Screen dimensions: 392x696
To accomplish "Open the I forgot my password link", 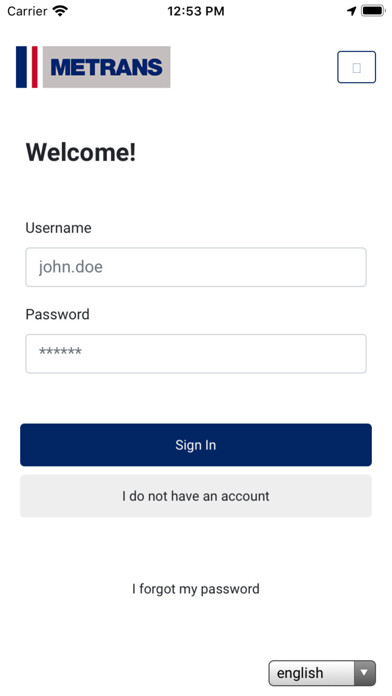I will point(196,589).
